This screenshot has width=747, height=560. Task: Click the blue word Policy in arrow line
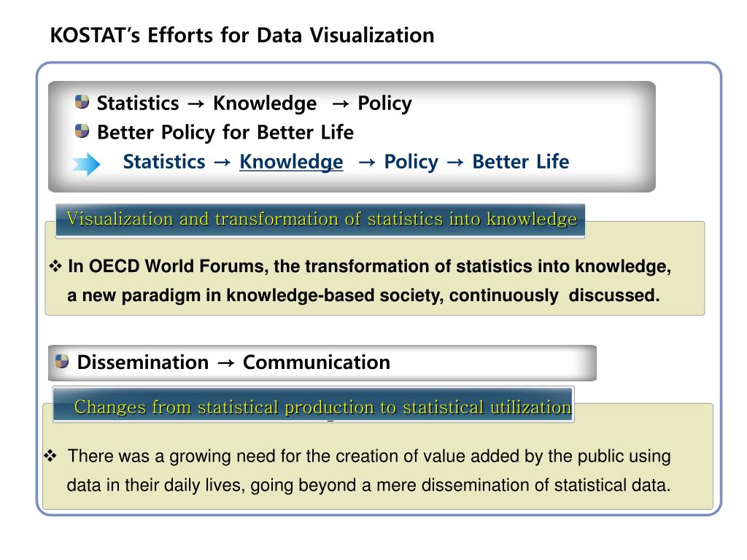click(411, 163)
